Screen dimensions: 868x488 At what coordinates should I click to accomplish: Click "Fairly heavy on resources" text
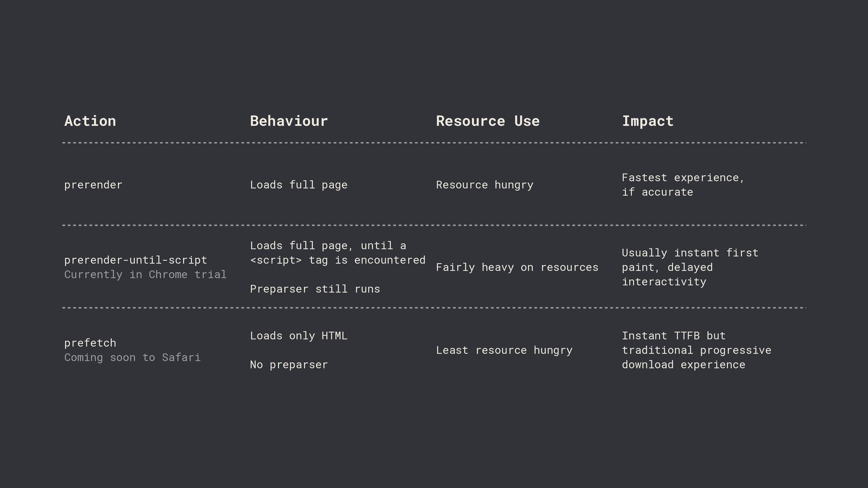point(517,267)
